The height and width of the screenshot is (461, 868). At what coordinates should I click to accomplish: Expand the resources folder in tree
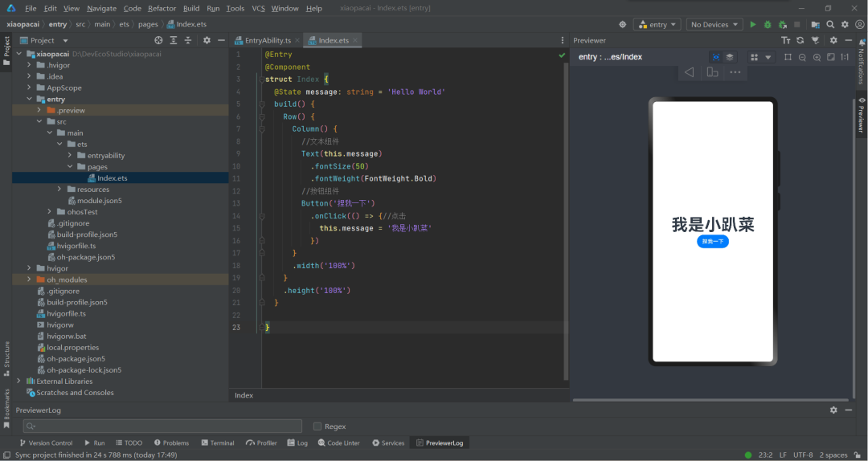coord(60,190)
